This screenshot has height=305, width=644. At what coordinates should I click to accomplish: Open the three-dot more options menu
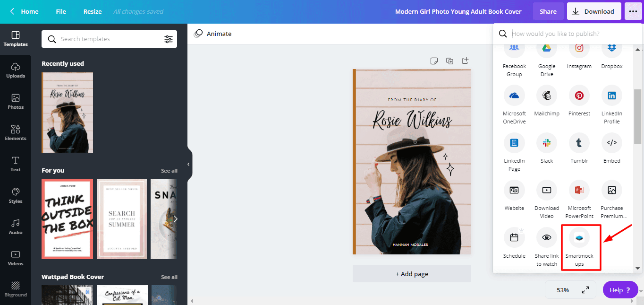pyautogui.click(x=633, y=11)
